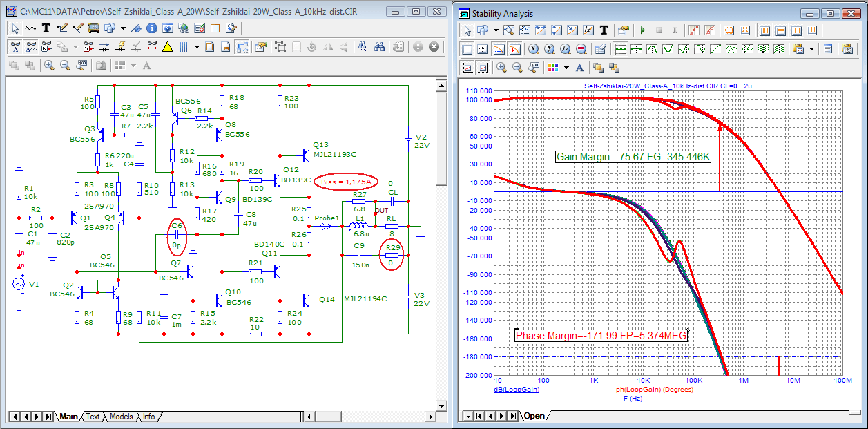This screenshot has height=429, width=868.
Task: Click Zoom Out magnifier in Stability Analysis
Action: point(517,68)
